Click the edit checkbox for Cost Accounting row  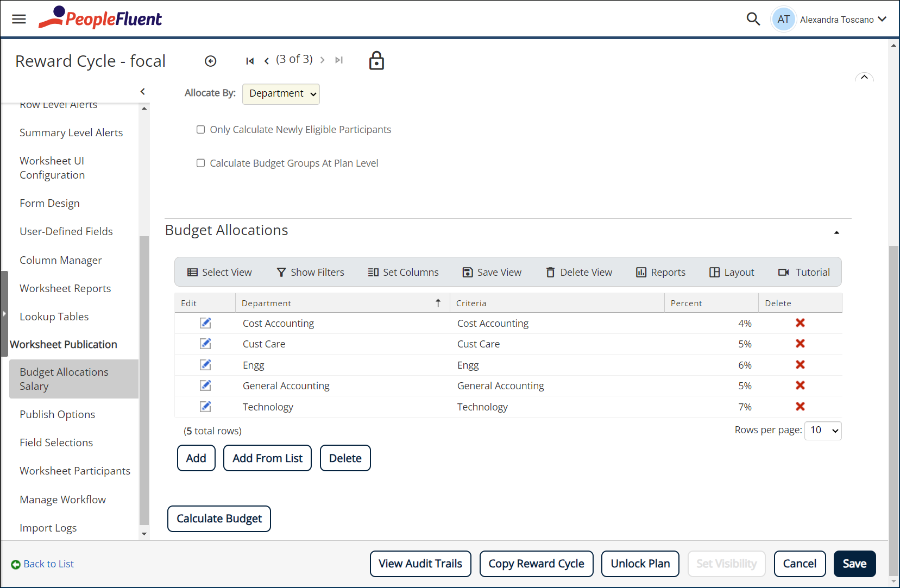point(205,323)
